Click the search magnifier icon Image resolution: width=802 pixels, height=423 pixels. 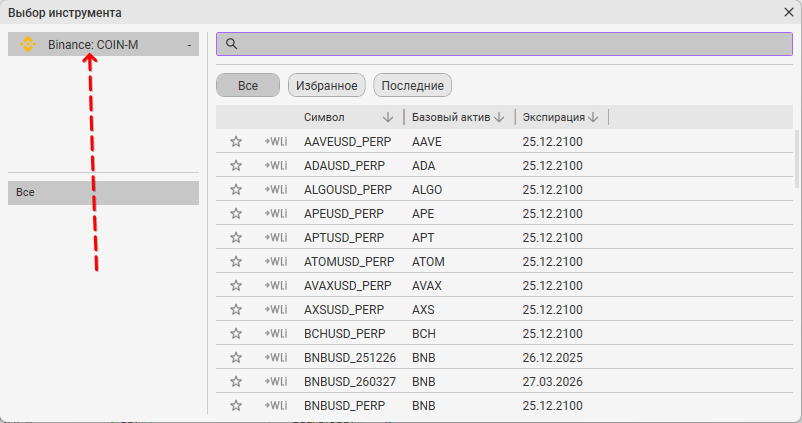point(232,44)
